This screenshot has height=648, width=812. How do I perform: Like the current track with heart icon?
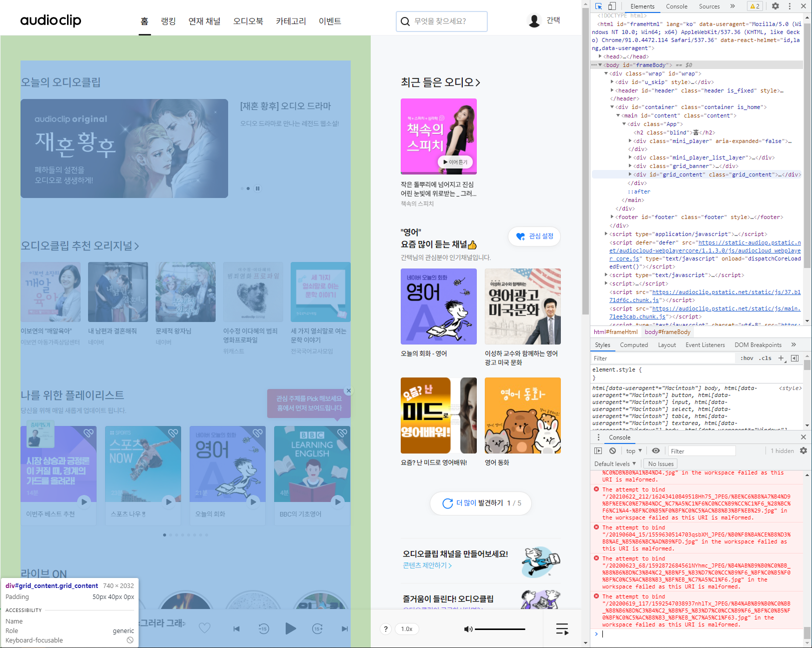[x=205, y=628]
